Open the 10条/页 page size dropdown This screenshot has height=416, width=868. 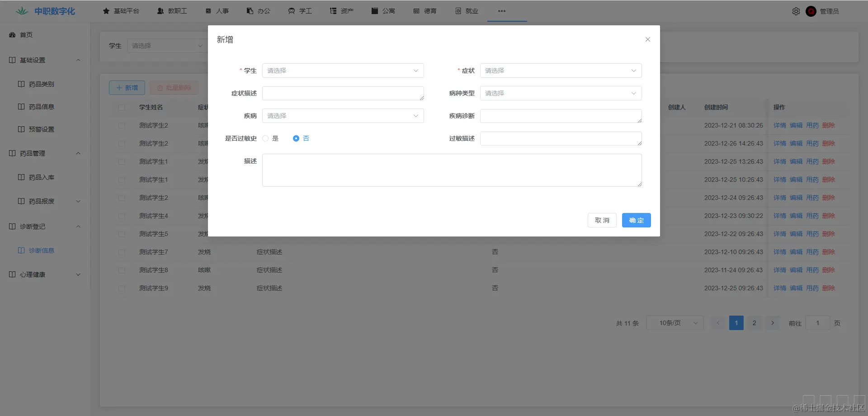tap(675, 323)
